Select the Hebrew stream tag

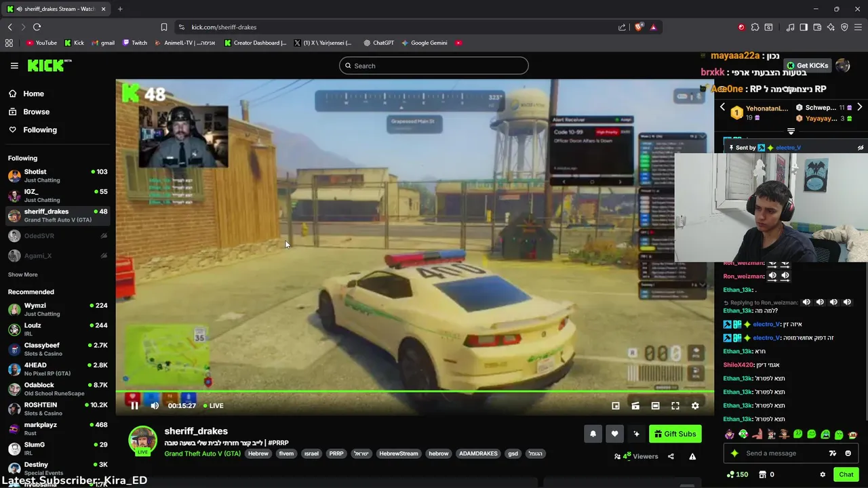point(258,453)
